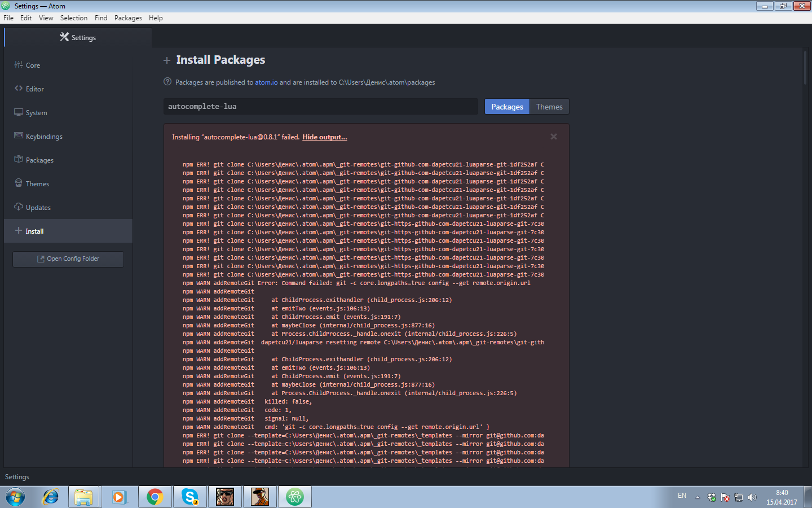Dismiss the install error message
Viewport: 812px width, 508px height.
[x=554, y=137]
